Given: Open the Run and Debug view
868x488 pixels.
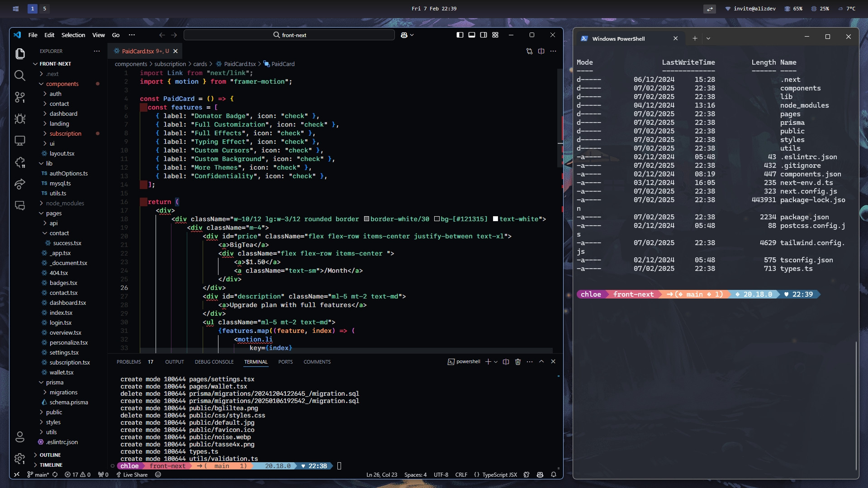Looking at the screenshot, I should (x=20, y=118).
